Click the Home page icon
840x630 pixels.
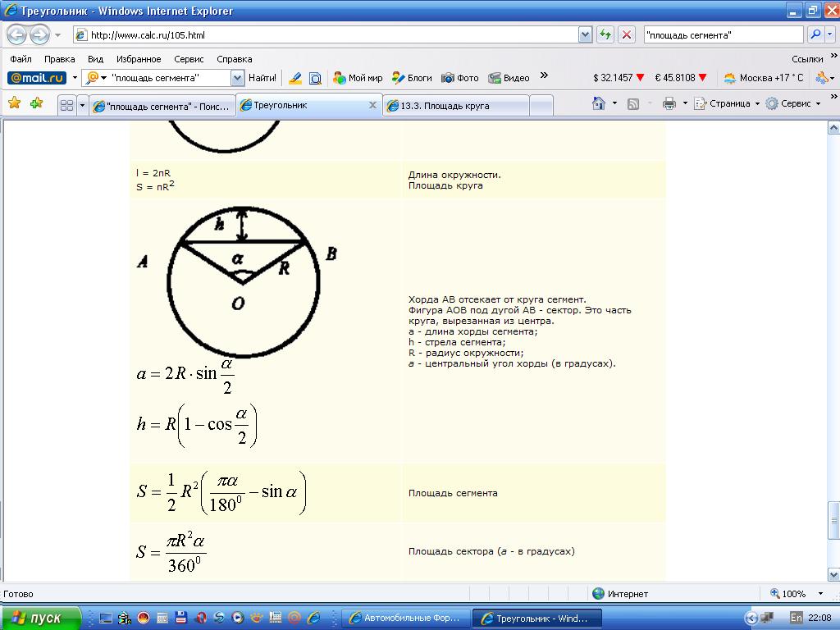click(600, 103)
